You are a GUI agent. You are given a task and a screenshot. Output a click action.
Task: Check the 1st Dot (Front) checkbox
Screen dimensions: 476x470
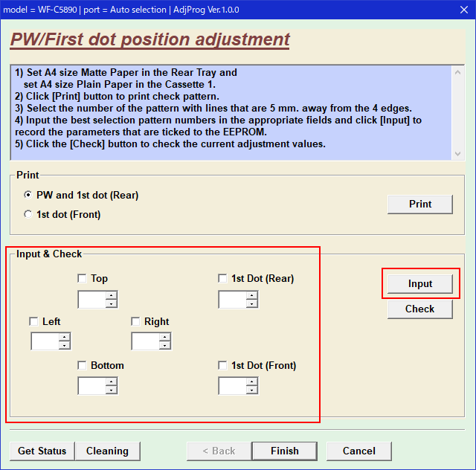click(222, 366)
